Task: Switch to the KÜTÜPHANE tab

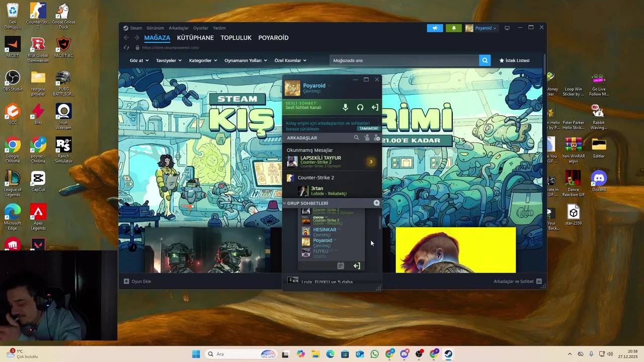Action: tap(195, 38)
